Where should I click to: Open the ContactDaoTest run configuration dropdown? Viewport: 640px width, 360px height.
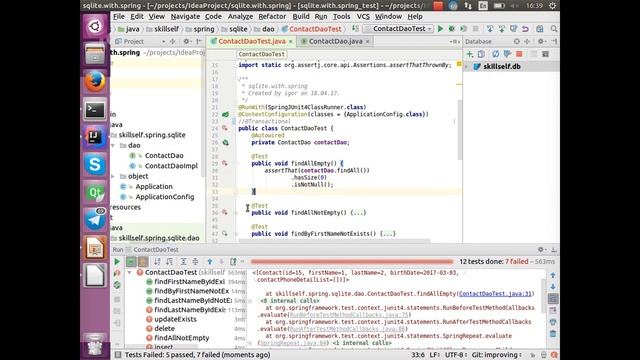(x=398, y=29)
